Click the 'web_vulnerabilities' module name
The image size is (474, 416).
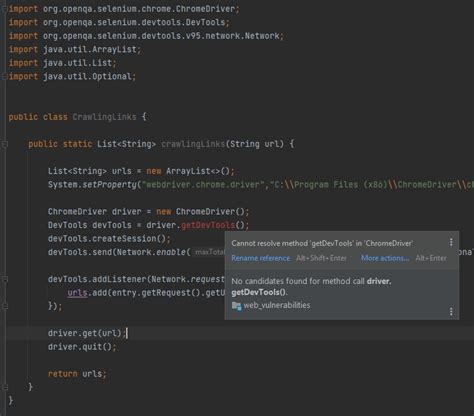(277, 305)
